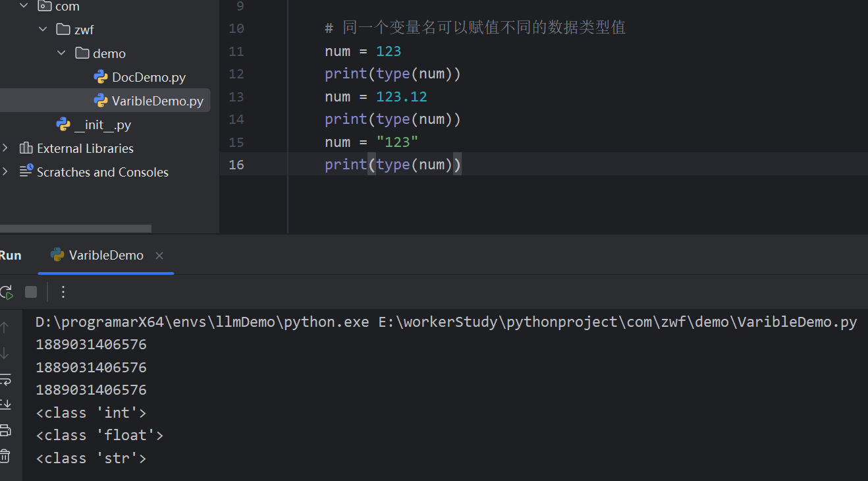The image size is (868, 481).
Task: Toggle scroll to end of console
Action: tap(5, 405)
